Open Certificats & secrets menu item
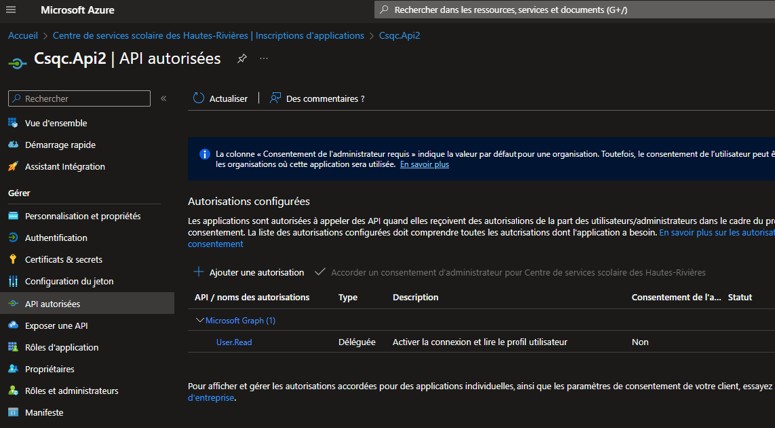 (x=64, y=259)
